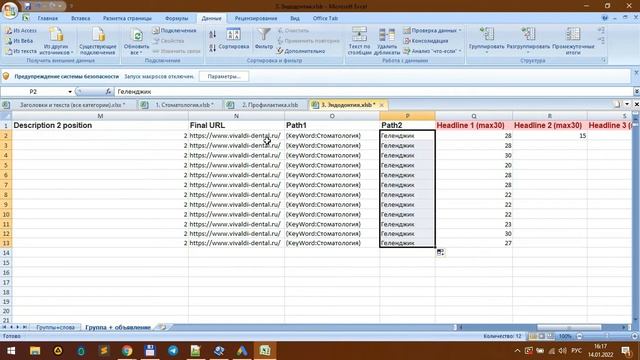Image resolution: width=640 pixels, height=360 pixels.
Task: Open Telegram from taskbar
Action: [173, 351]
